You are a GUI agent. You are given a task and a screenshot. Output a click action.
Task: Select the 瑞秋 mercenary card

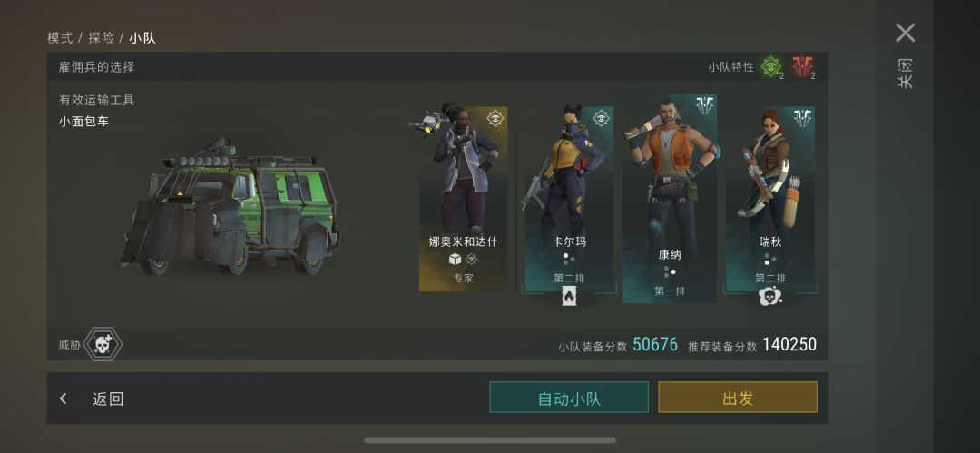(770, 199)
